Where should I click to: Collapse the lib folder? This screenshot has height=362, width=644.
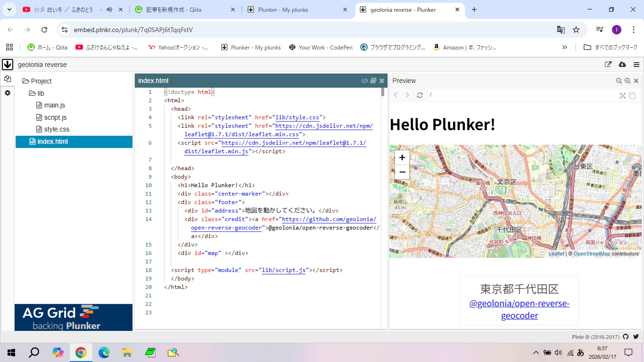click(37, 93)
